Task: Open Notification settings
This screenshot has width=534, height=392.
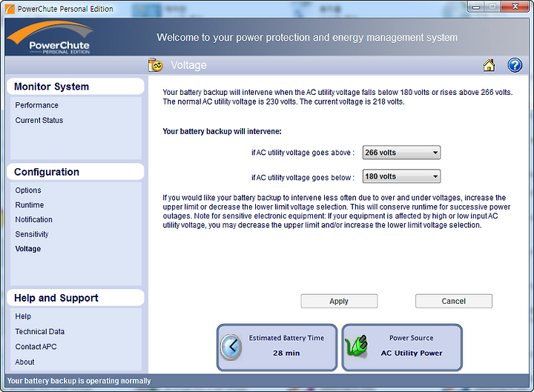Action: 33,219
